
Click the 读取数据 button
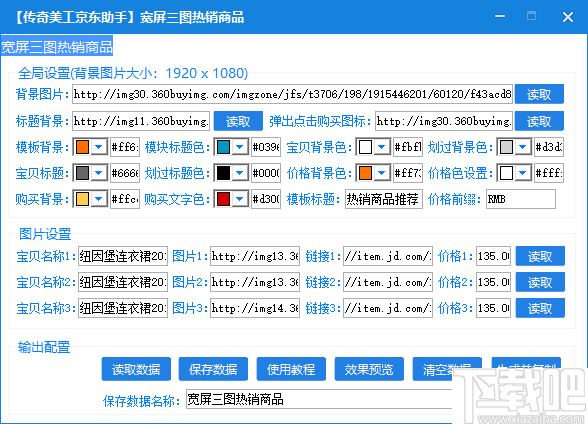pos(136,369)
